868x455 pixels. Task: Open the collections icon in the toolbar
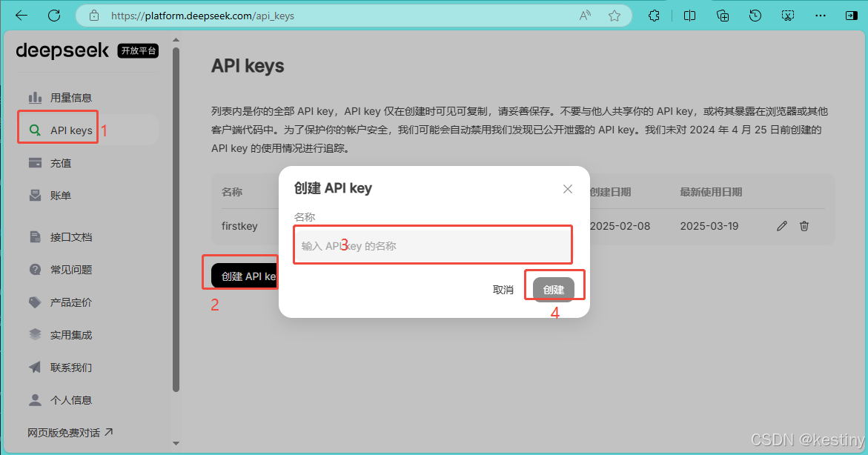723,16
